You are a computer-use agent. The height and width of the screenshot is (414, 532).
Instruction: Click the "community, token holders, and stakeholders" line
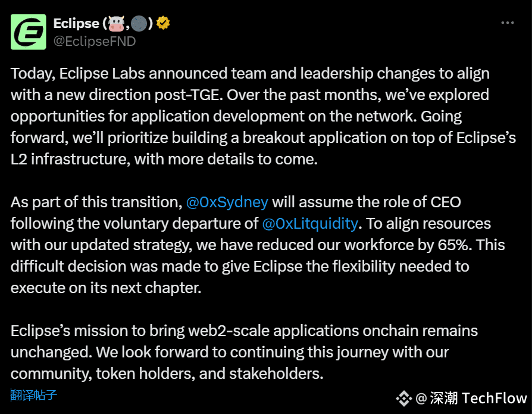(x=167, y=373)
